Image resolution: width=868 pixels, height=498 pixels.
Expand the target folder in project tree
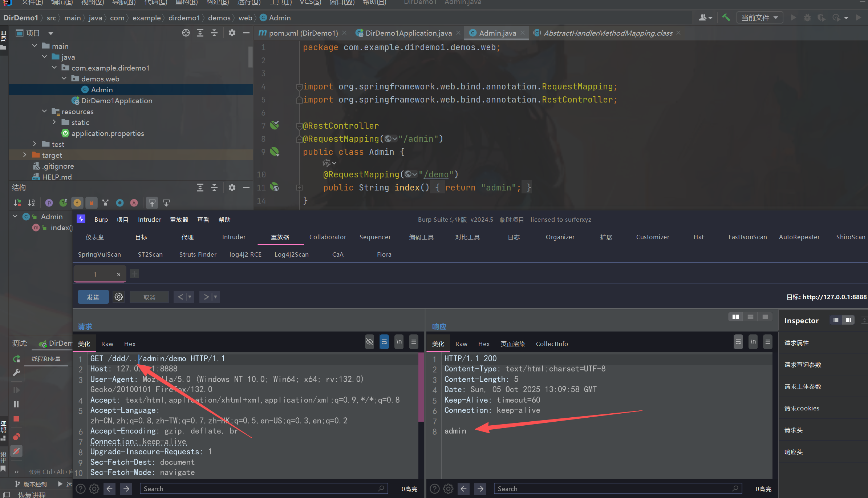[25, 155]
